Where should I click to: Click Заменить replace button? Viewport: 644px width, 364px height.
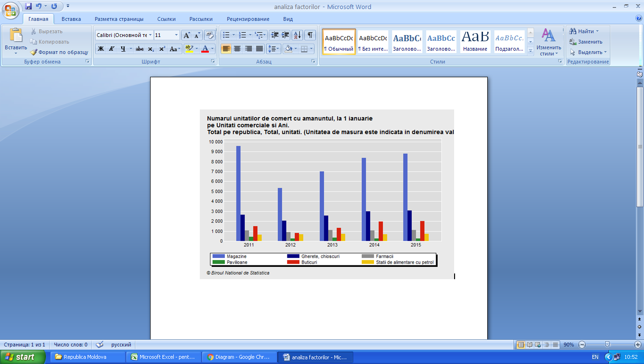[x=586, y=42]
